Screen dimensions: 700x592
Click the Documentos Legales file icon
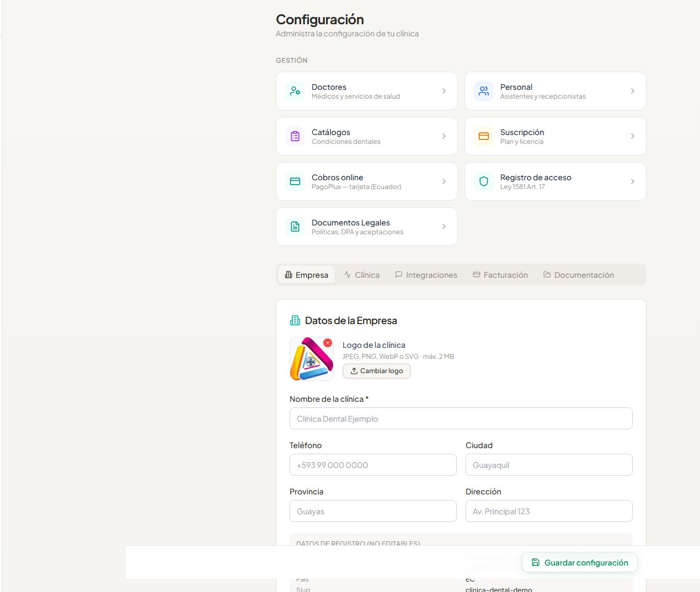point(295,227)
